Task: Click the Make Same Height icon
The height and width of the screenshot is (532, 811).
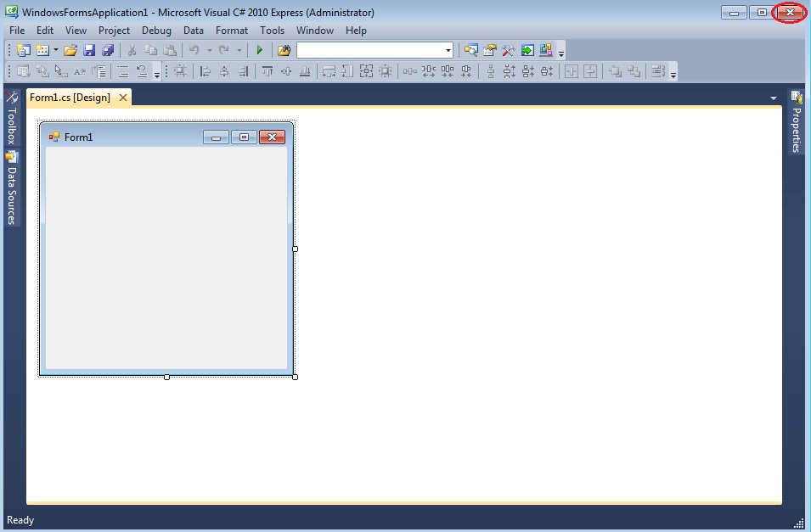Action: tap(347, 70)
